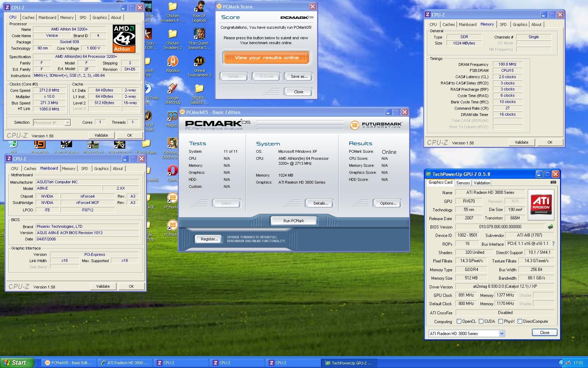
Task: Open the SPORE Galactic desktop folder
Action: tap(199, 94)
